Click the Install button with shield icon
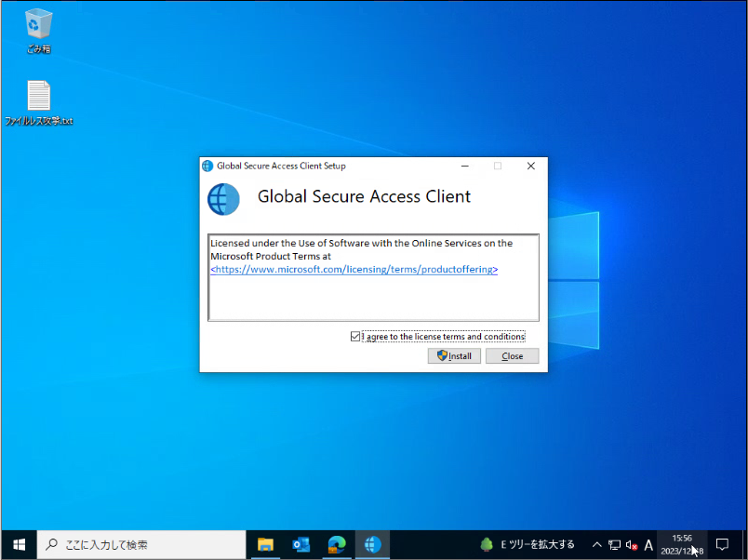The height and width of the screenshot is (560, 748). coord(454,356)
